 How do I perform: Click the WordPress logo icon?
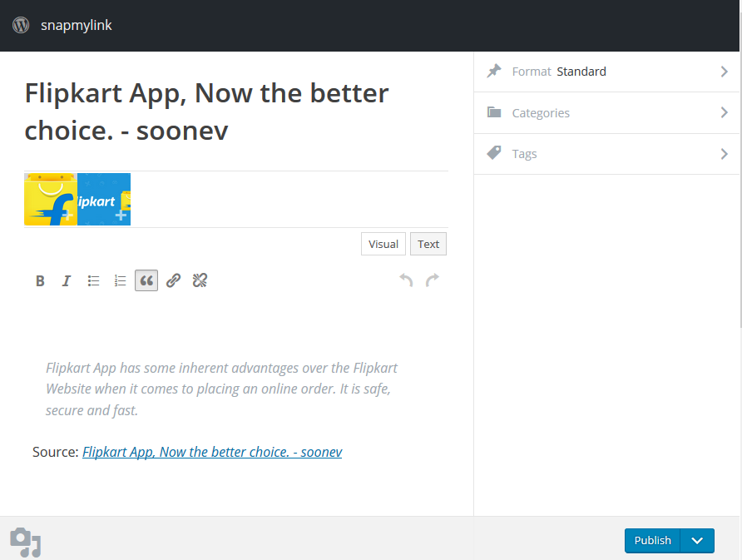click(21, 25)
